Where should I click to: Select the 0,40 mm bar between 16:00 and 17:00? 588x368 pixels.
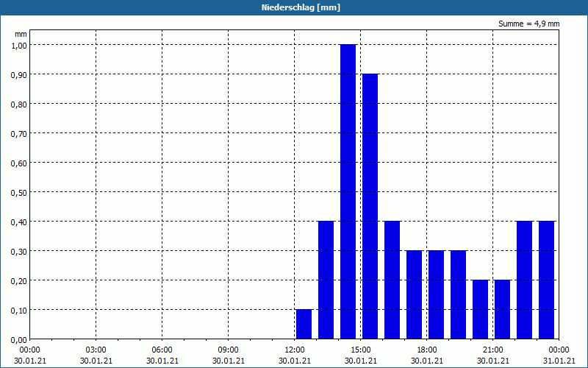(x=392, y=280)
